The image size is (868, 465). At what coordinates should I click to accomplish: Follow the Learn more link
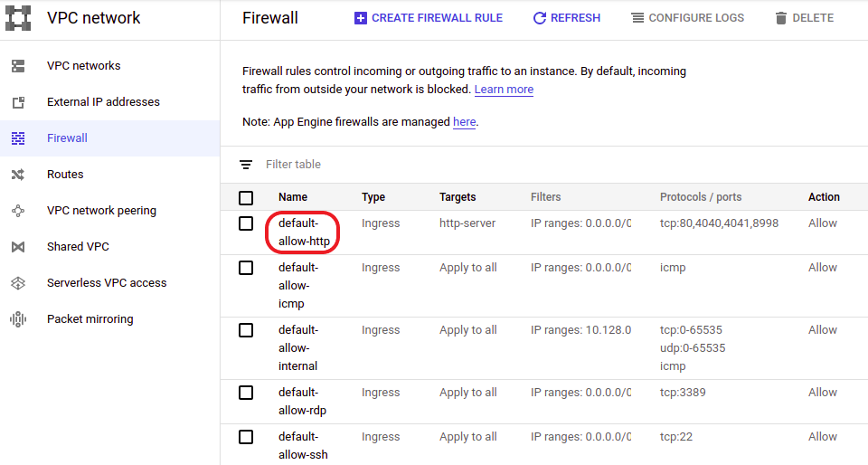[504, 90]
